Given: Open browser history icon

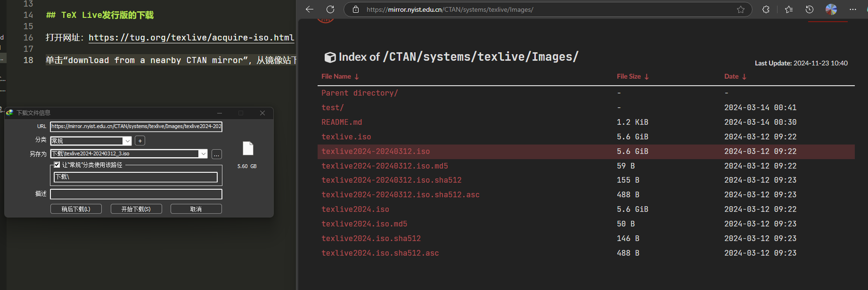Looking at the screenshot, I should coord(810,9).
